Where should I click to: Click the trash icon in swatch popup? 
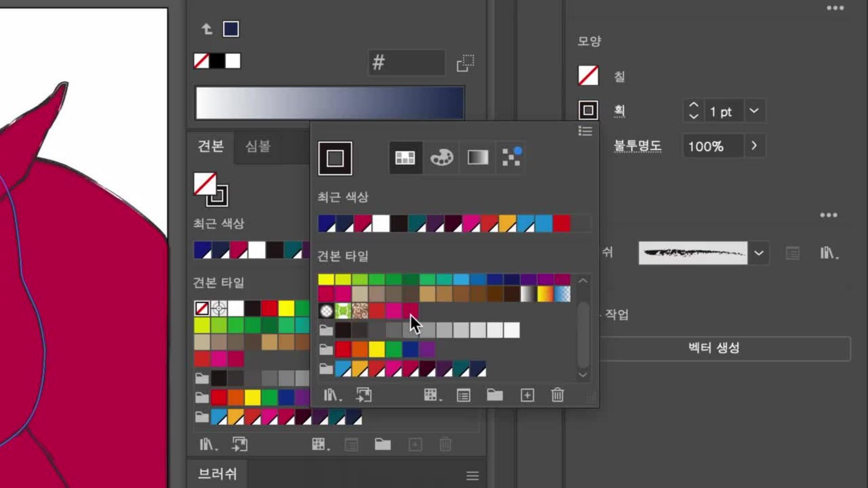pyautogui.click(x=557, y=395)
